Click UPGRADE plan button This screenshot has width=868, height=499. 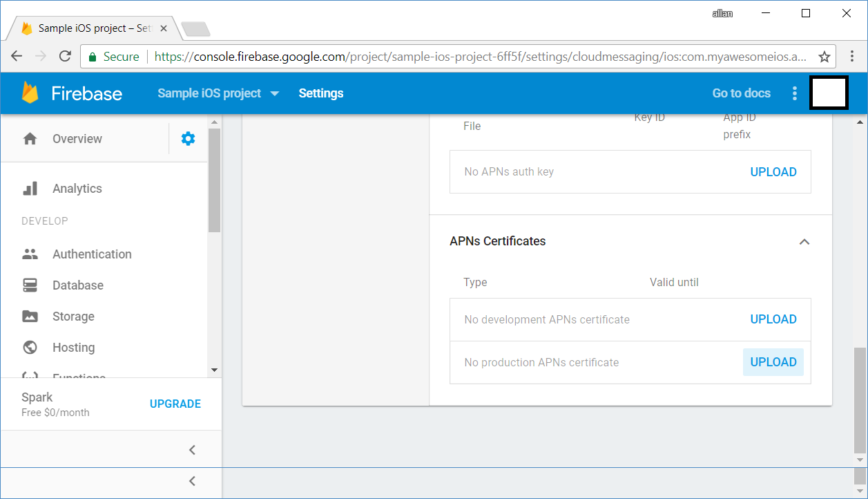click(175, 404)
